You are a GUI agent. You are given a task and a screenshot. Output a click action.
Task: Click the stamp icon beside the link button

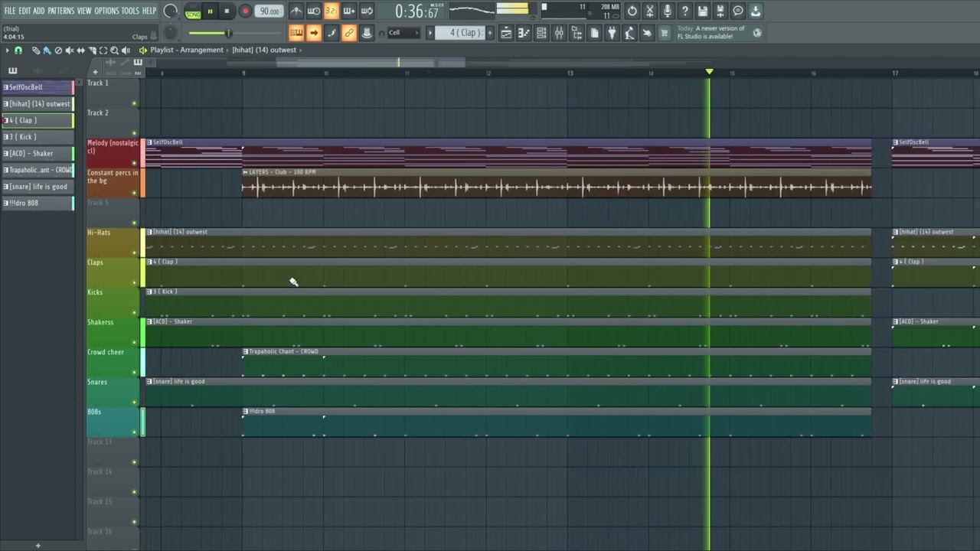point(367,33)
